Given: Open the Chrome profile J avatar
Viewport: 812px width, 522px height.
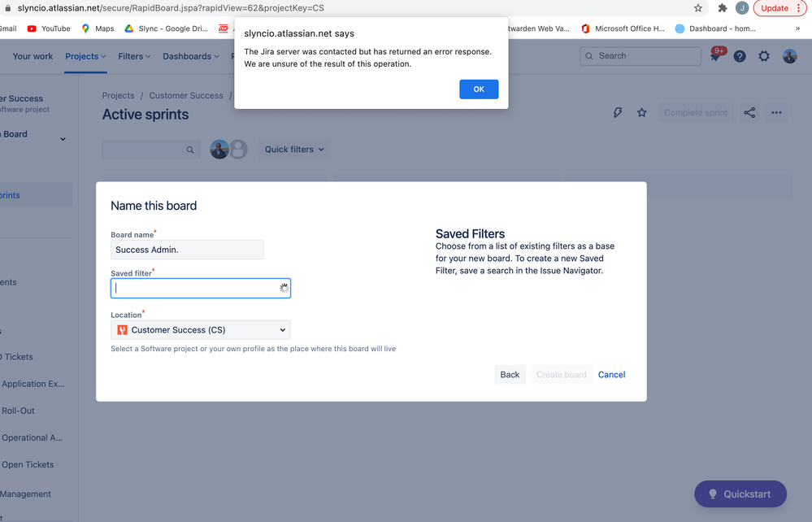Looking at the screenshot, I should tap(741, 8).
